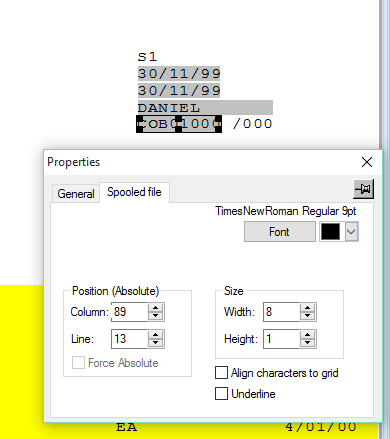This screenshot has height=439, width=390.
Task: Select the Spooled file tab
Action: pyautogui.click(x=134, y=192)
